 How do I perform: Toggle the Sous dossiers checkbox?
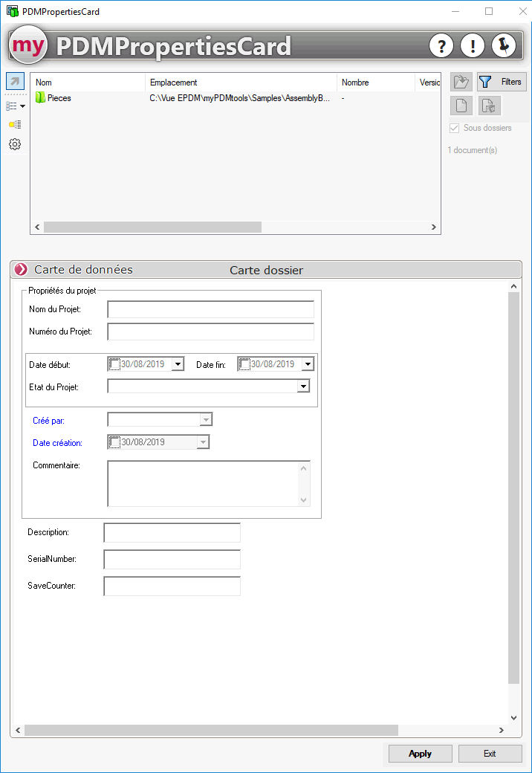pyautogui.click(x=454, y=128)
